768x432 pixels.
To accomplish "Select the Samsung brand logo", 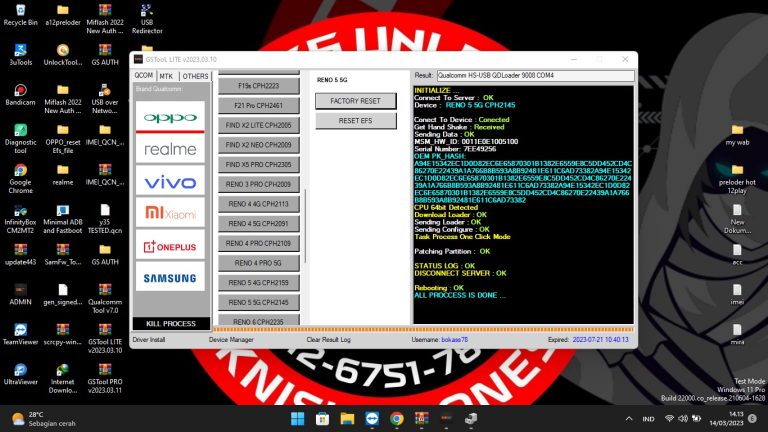I will (170, 278).
